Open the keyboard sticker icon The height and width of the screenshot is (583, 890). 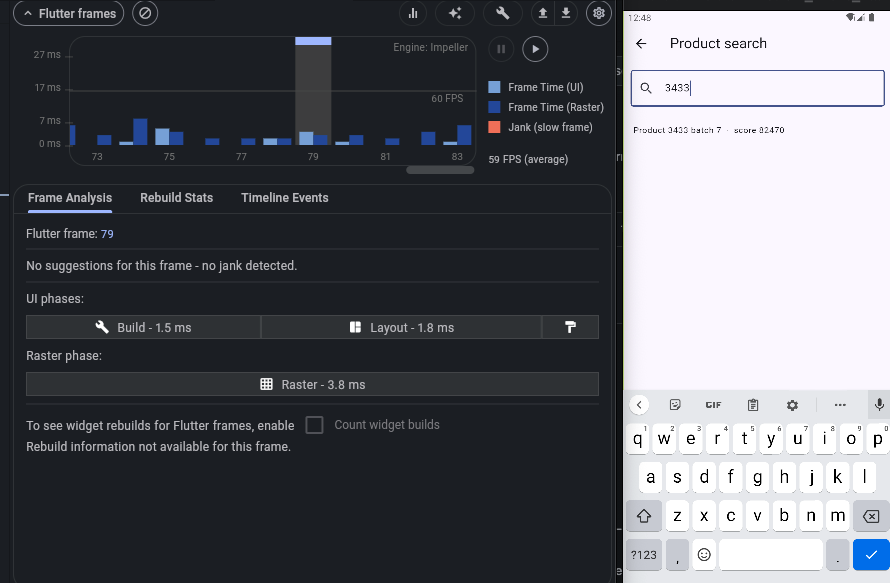[x=675, y=405]
